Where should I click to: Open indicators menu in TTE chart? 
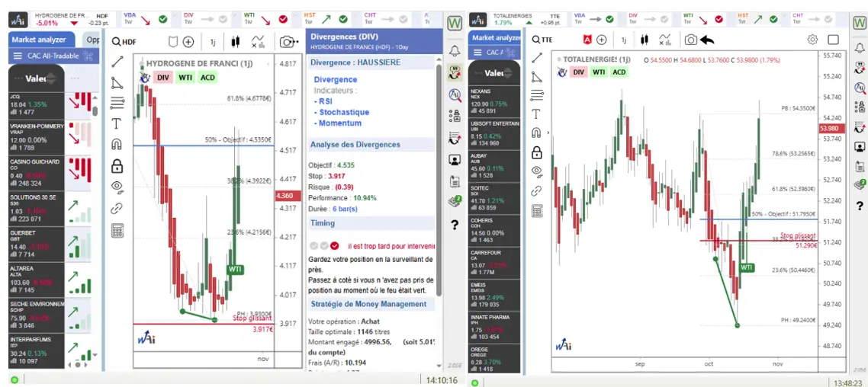(666, 40)
